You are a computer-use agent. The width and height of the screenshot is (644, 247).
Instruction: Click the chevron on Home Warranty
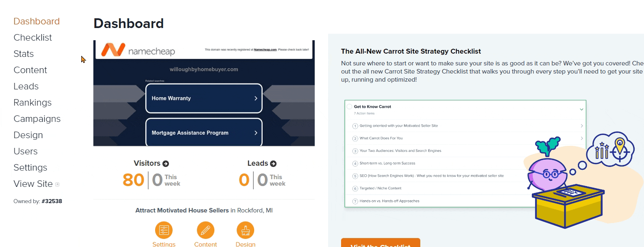(x=256, y=98)
